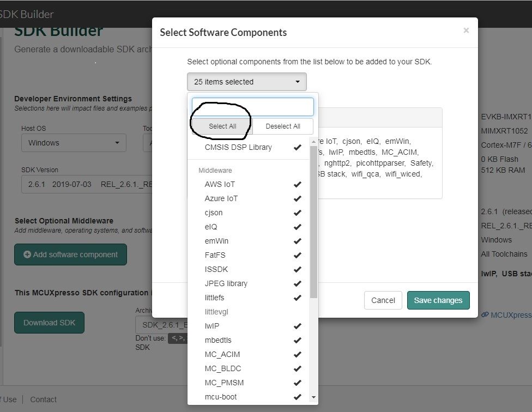Open the Host OS Windows dropdown
The height and width of the screenshot is (412, 532).
pos(74,143)
